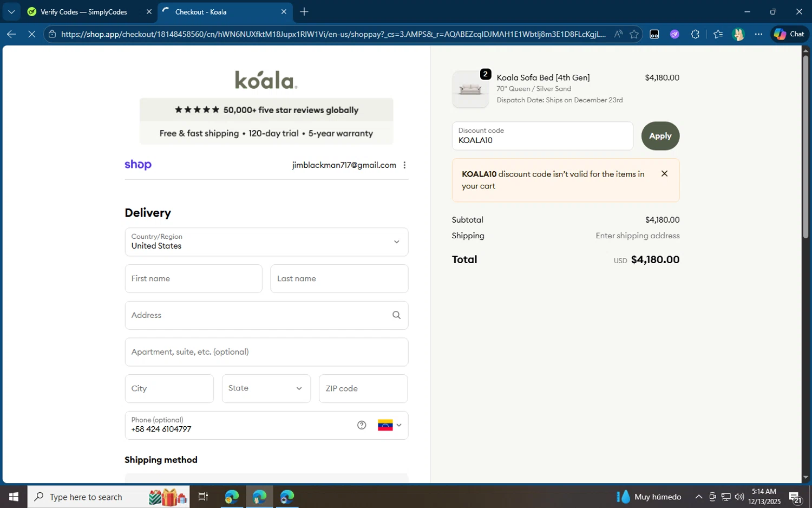Screen dimensions: 812x508
Task: Open the third Edge taskbar icon
Action: click(287, 497)
